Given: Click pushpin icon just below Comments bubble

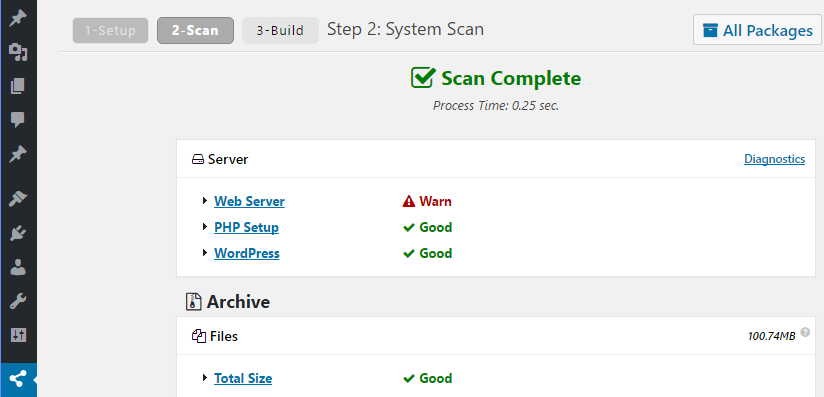Looking at the screenshot, I should [x=18, y=155].
